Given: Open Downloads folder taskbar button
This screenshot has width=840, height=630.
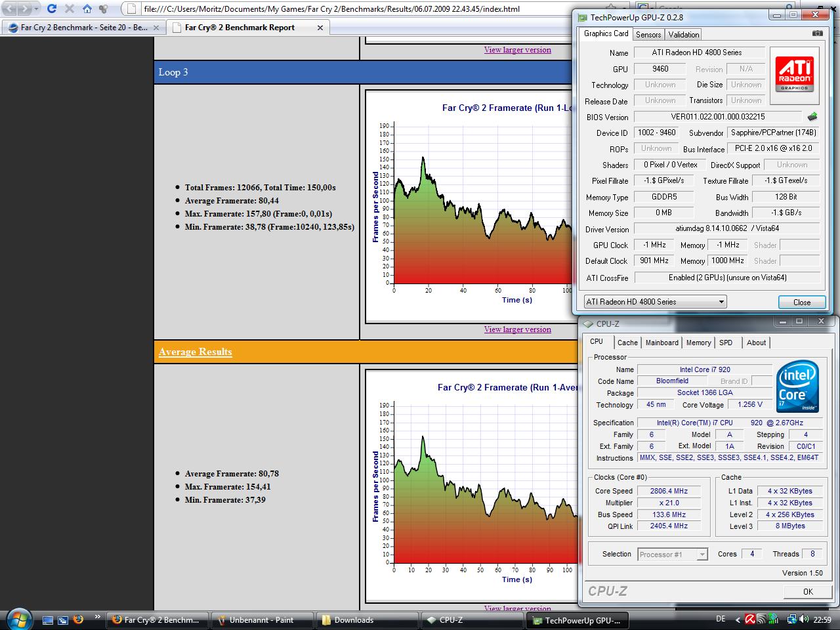Looking at the screenshot, I should coord(367,620).
